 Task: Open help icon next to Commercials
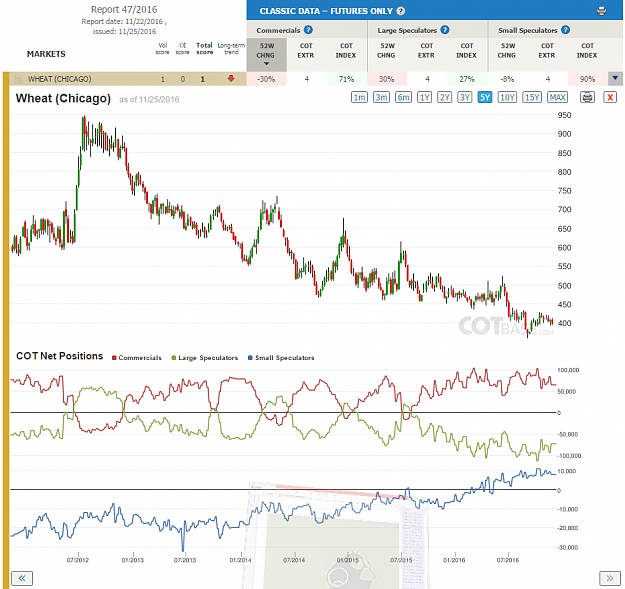point(308,30)
